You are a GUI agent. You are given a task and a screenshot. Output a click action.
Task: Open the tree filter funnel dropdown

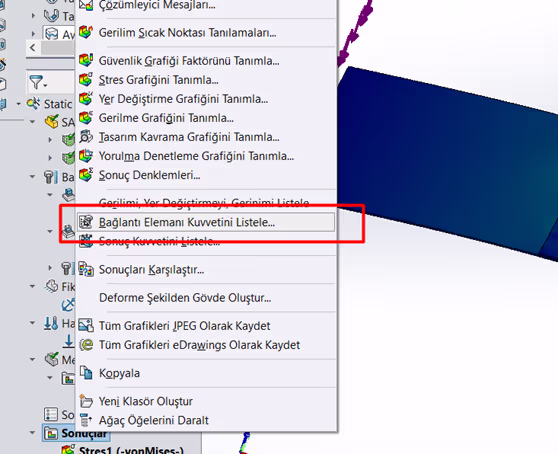(x=38, y=83)
